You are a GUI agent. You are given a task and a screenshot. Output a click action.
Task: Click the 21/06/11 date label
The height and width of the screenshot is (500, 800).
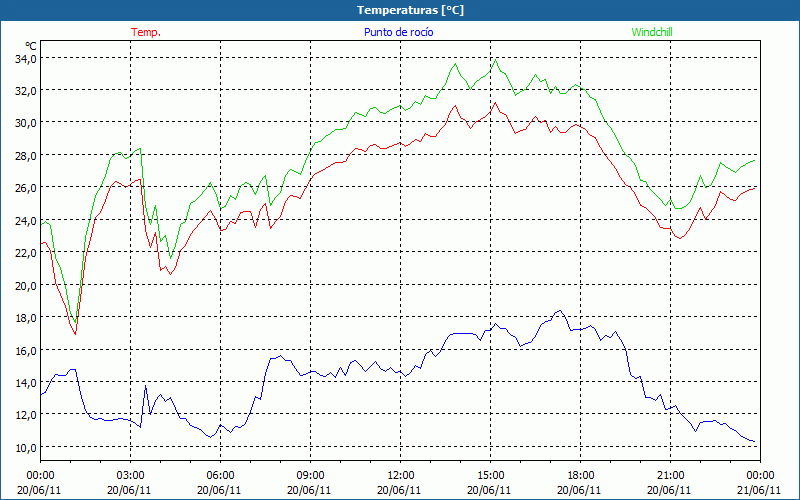(x=759, y=490)
